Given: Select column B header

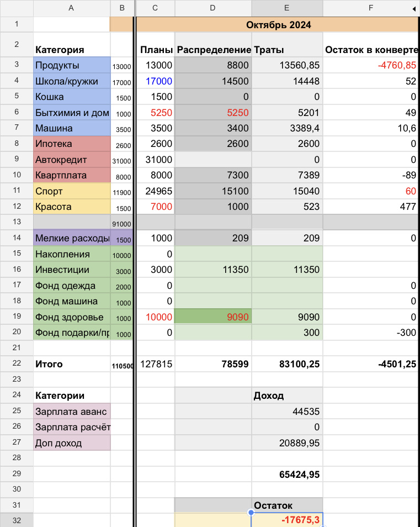Looking at the screenshot, I should tap(122, 8).
